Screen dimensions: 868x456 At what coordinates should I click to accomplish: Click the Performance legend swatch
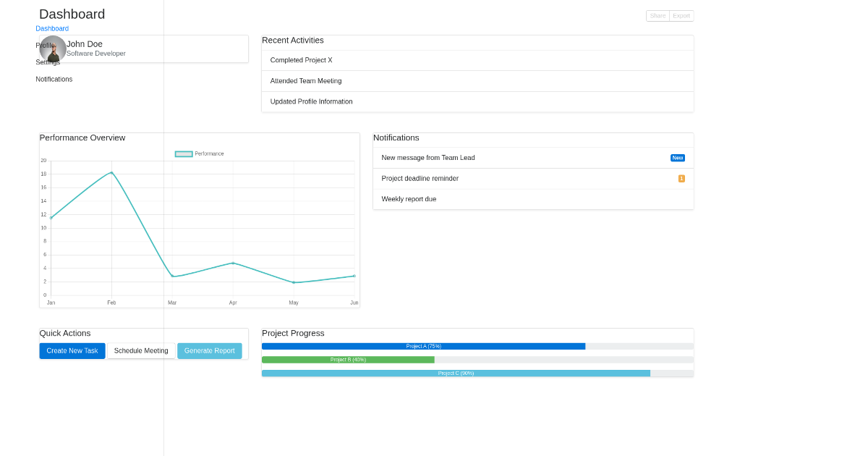(x=183, y=153)
